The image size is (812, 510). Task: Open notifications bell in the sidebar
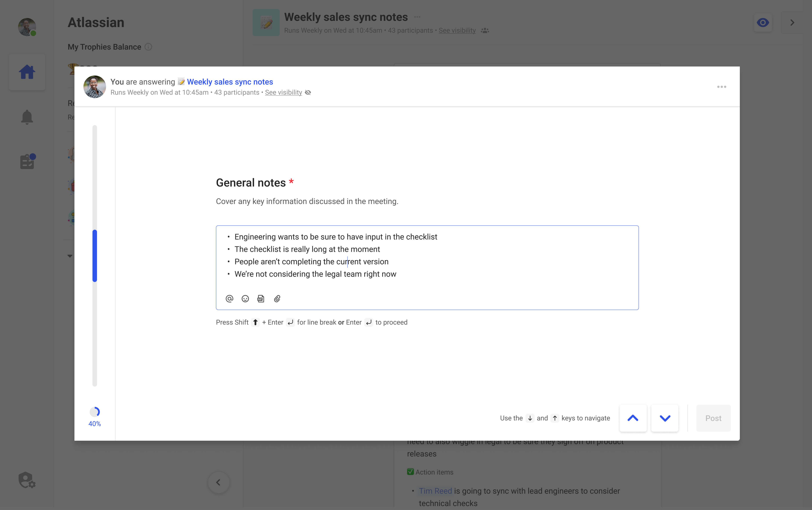tap(27, 117)
